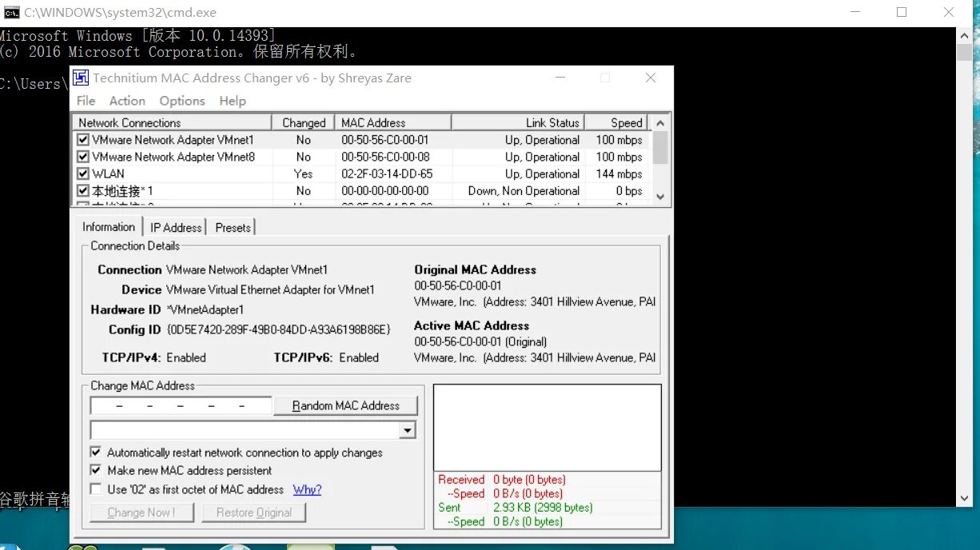Viewport: 980px width, 550px height.
Task: Sort by Network Connections column header
Action: [173, 122]
